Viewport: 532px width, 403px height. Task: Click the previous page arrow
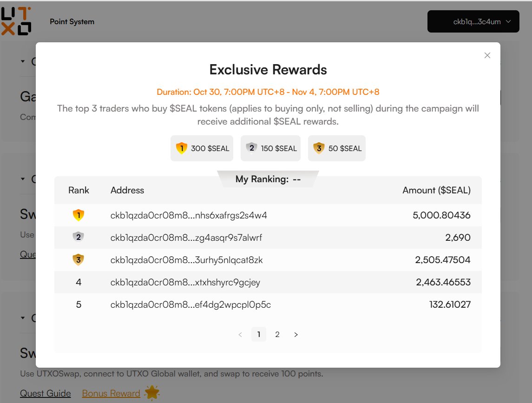coord(240,334)
